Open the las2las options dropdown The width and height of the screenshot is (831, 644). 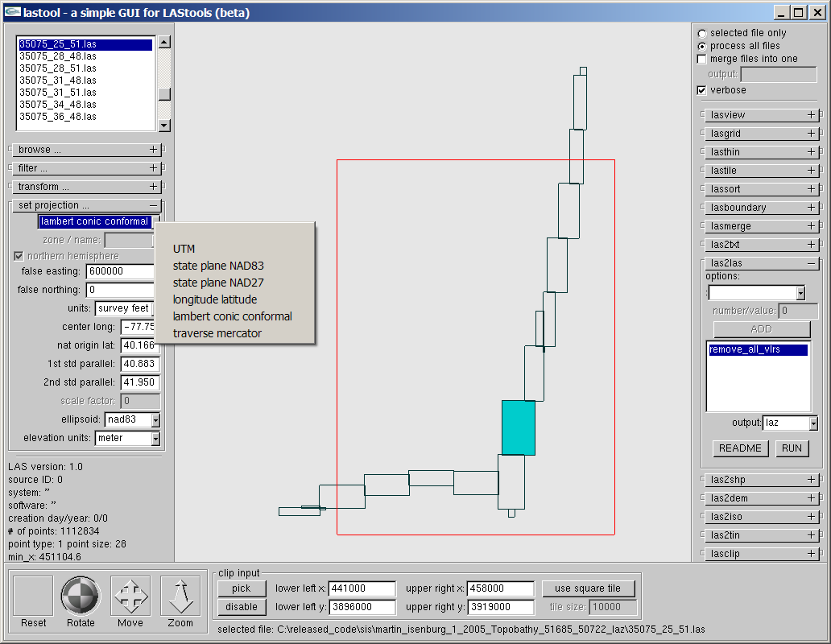pyautogui.click(x=800, y=293)
